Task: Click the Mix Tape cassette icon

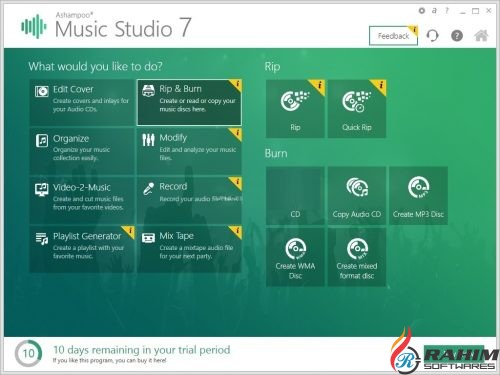Action: pyautogui.click(x=148, y=238)
